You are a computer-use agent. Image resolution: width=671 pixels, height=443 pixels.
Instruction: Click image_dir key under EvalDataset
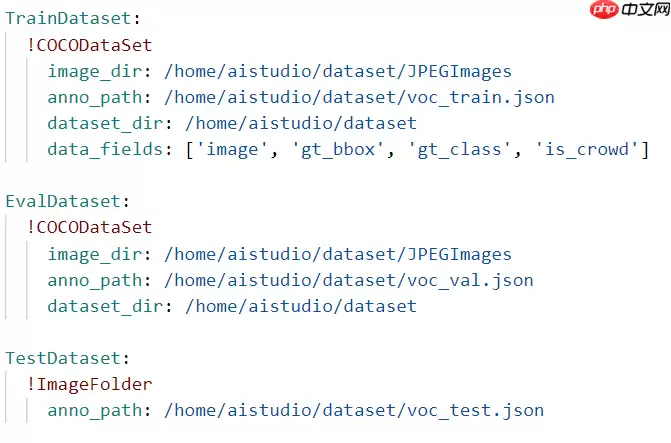[100, 254]
